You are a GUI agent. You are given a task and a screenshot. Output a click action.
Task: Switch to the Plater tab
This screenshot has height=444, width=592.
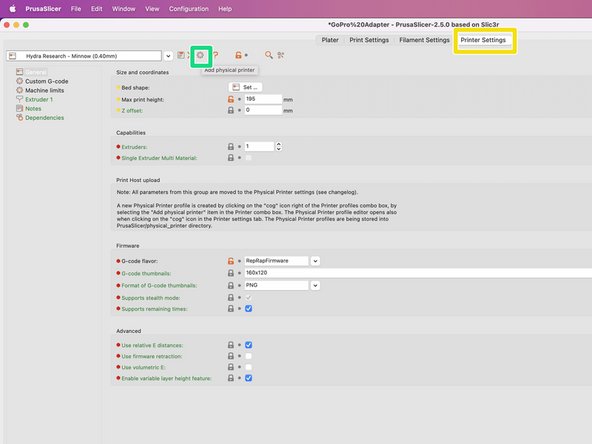click(330, 40)
